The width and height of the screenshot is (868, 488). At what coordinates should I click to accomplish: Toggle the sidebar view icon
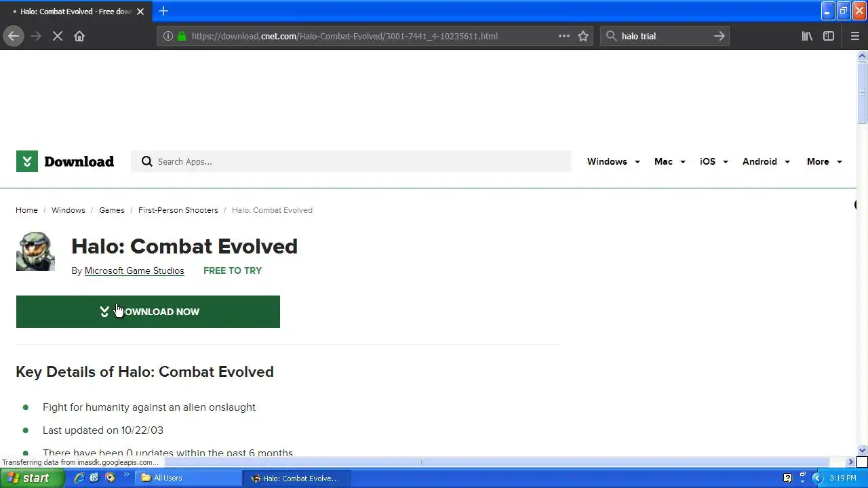pyautogui.click(x=829, y=36)
